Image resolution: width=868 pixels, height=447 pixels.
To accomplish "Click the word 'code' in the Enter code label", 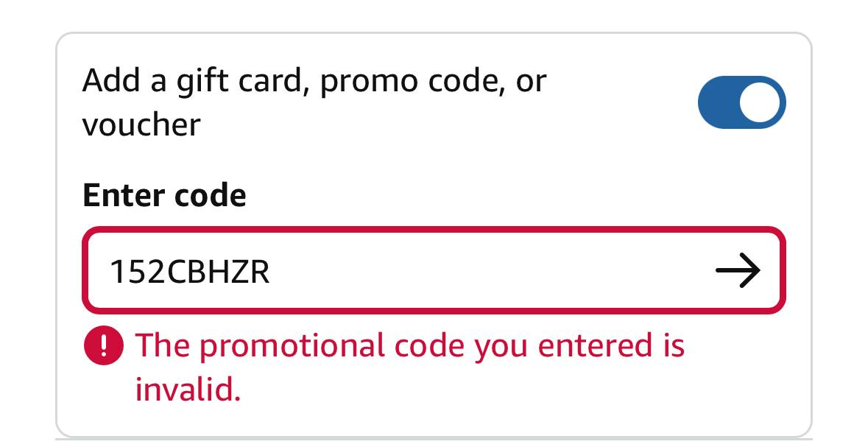I will (x=211, y=196).
